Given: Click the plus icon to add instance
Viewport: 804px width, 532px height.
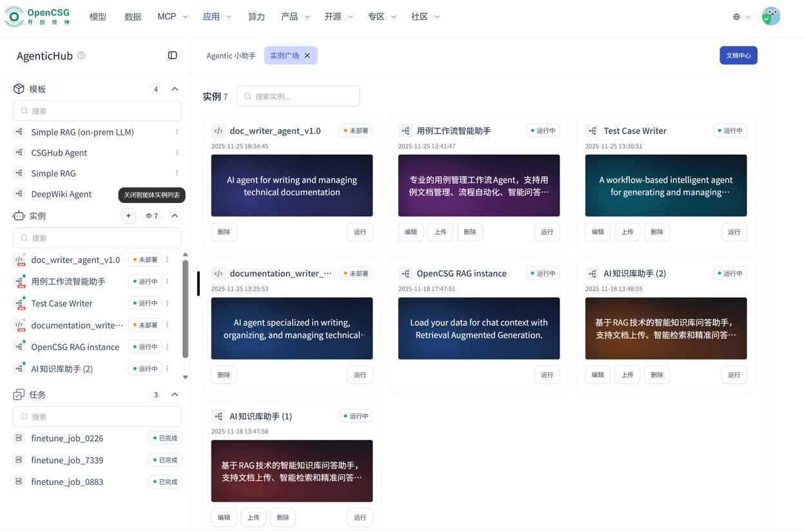Looking at the screenshot, I should click(128, 216).
